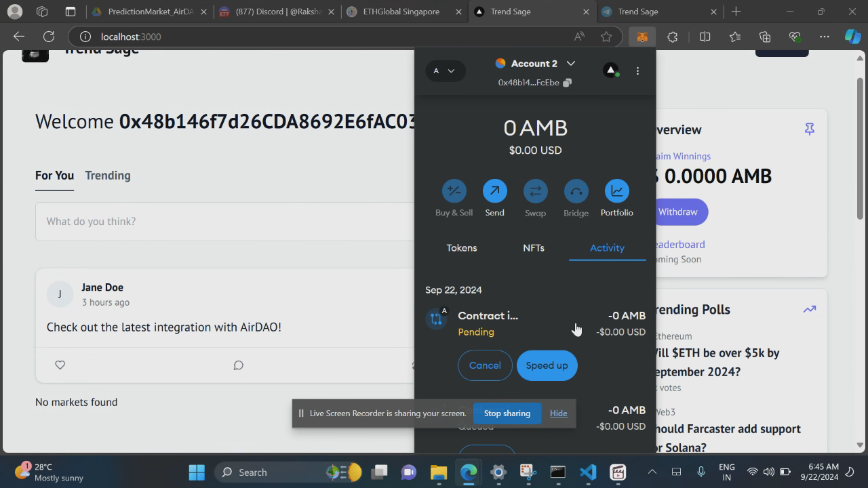Image resolution: width=868 pixels, height=488 pixels.
Task: Open the Copilot sidebar icon
Action: 852,37
